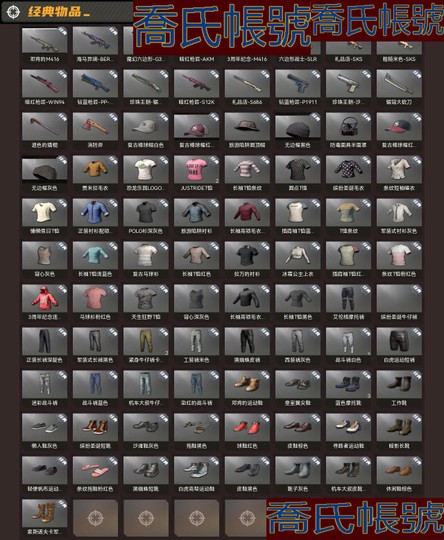444x540 pixels.
Task: Select the red crowbar skin
Action: [x=44, y=131]
